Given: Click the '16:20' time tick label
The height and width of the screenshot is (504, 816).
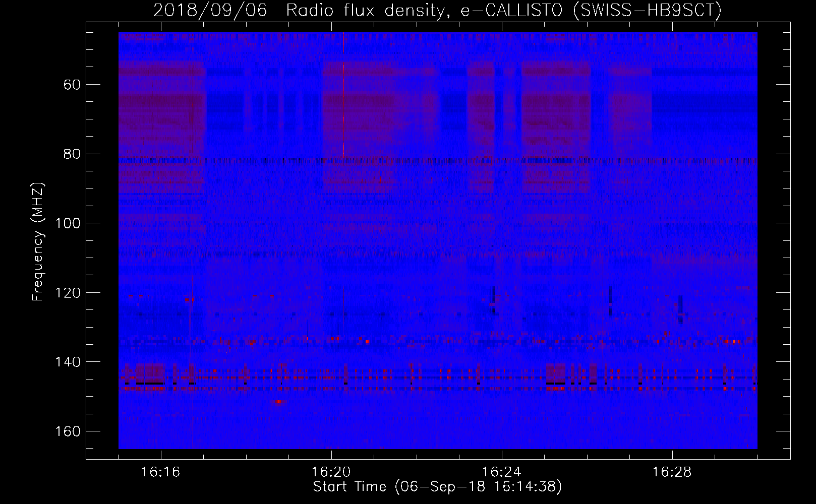Looking at the screenshot, I should [x=331, y=472].
